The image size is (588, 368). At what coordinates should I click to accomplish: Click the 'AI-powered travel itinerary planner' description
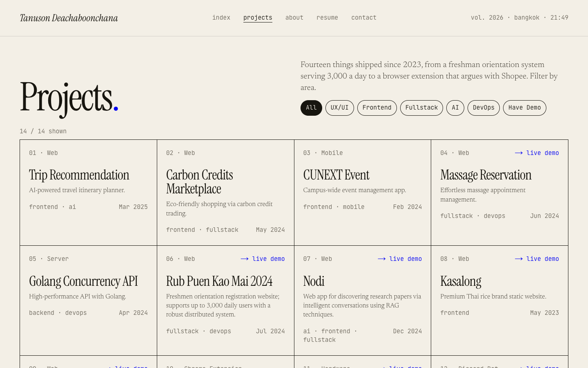(x=77, y=190)
